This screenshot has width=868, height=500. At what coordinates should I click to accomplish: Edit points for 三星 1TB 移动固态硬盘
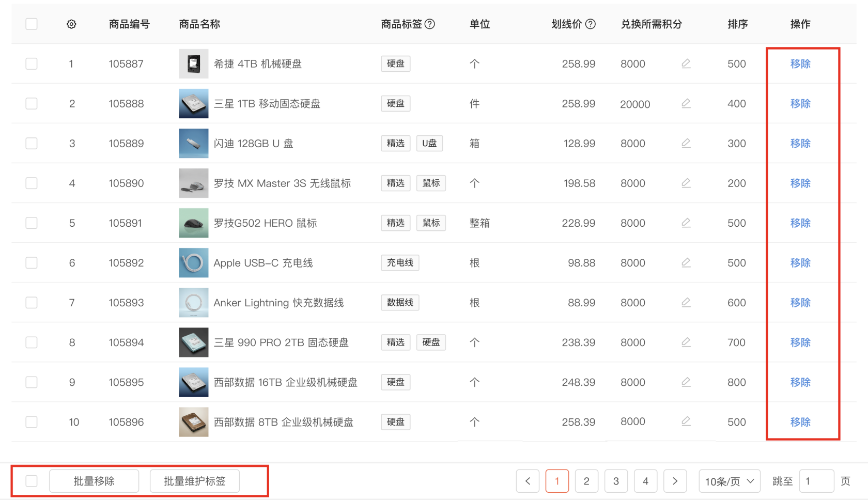coord(686,103)
